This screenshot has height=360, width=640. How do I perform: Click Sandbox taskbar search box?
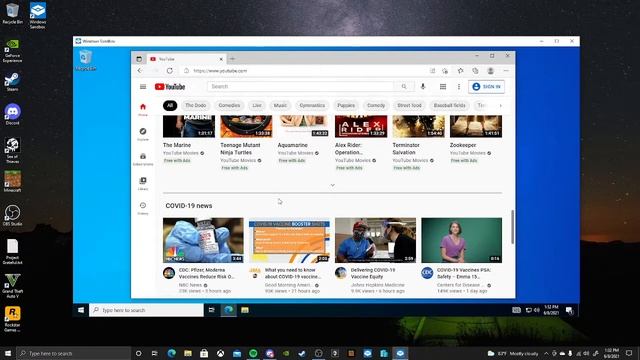[x=147, y=310]
